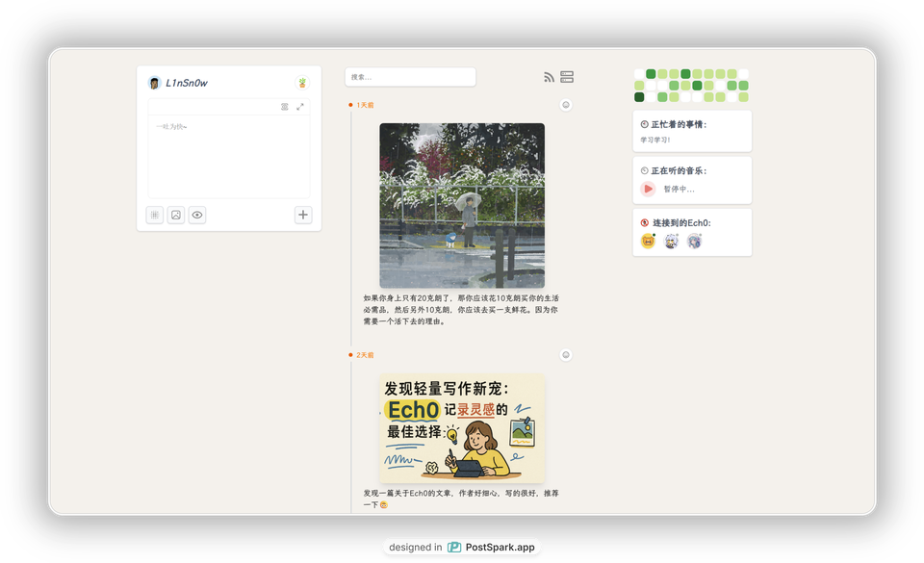The width and height of the screenshot is (924, 563).
Task: Open the RSS feed icon
Action: [550, 77]
